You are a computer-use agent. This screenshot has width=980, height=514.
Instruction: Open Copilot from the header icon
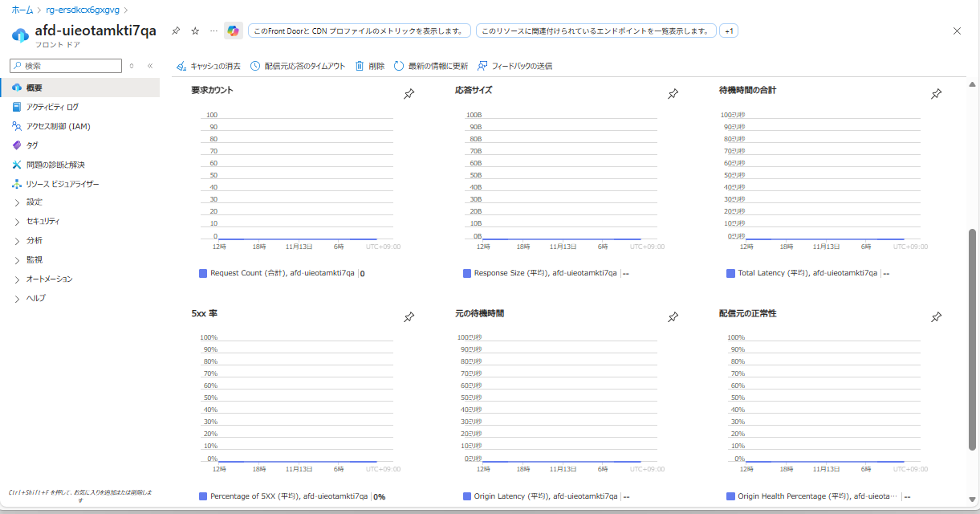pos(233,30)
